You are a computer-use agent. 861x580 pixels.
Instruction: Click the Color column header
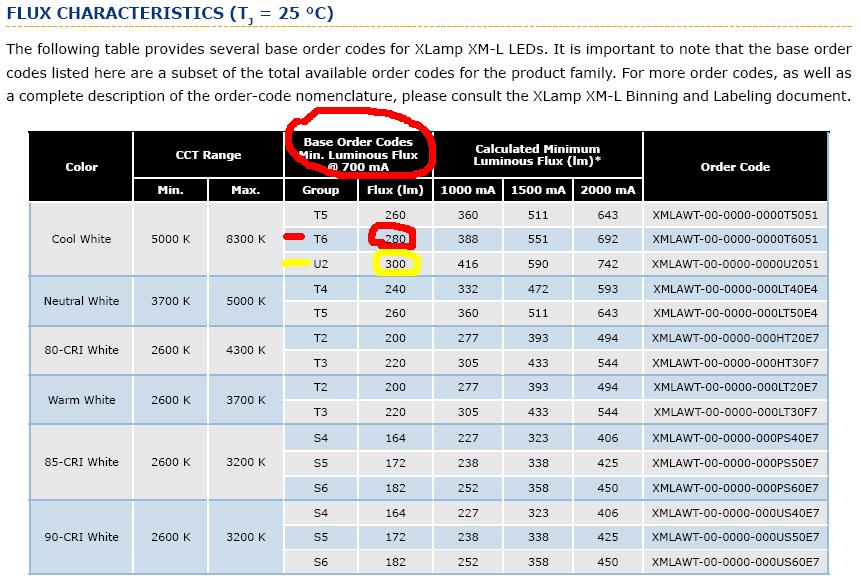tap(81, 167)
